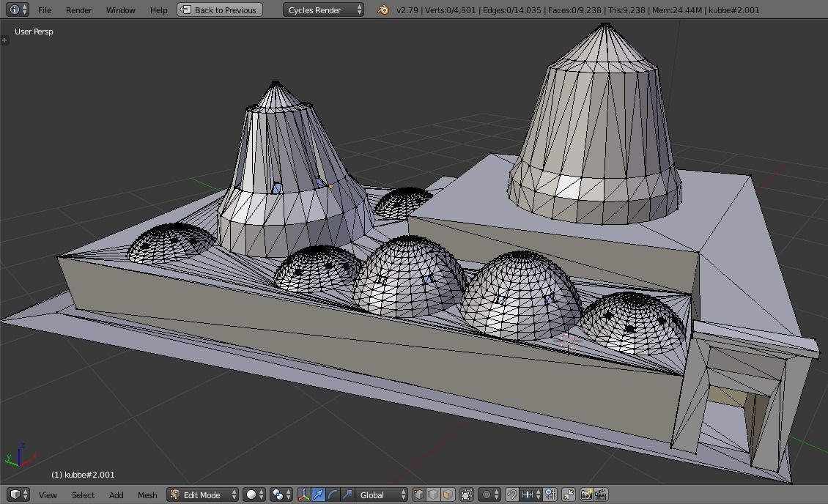This screenshot has height=504, width=828.
Task: Click the (1) kubbe#2.001 viewport label
Action: (83, 475)
